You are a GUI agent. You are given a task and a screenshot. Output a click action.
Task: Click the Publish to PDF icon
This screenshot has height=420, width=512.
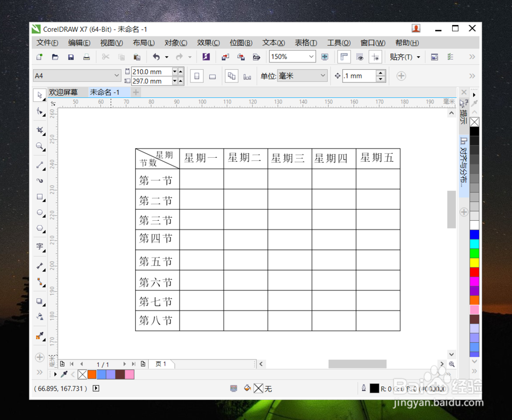(257, 57)
